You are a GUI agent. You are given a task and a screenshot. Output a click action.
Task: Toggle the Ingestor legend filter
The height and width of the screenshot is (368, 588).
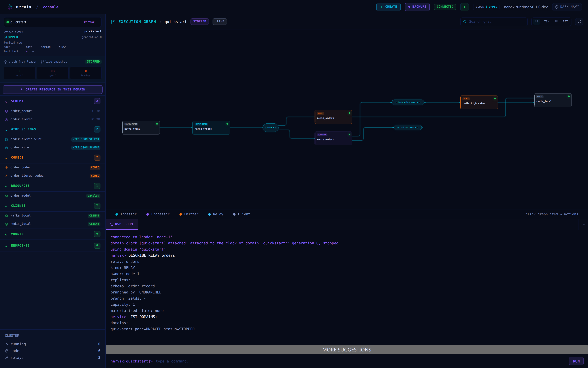(126, 214)
